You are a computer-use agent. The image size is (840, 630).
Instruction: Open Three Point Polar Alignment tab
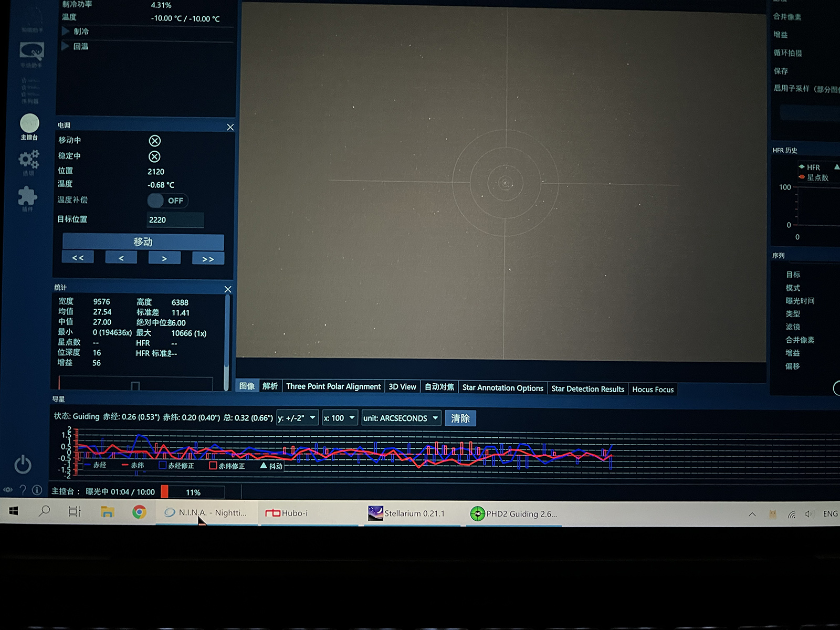(x=333, y=386)
